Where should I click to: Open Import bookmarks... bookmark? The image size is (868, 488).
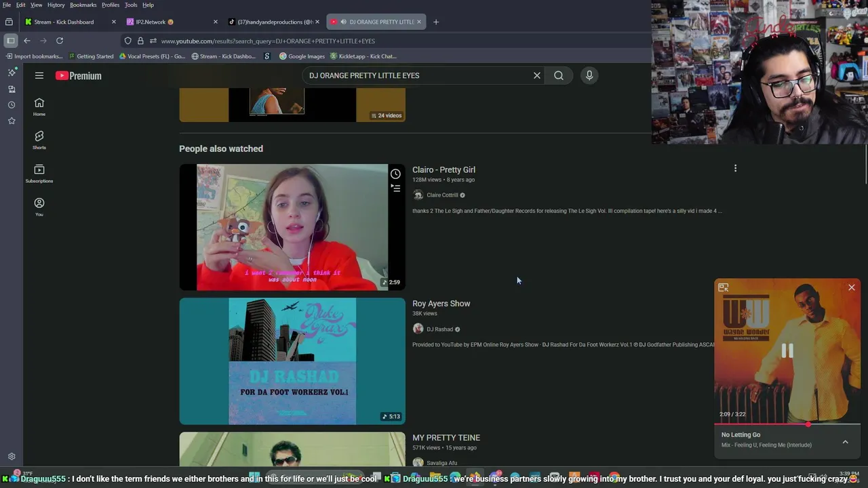tap(35, 56)
